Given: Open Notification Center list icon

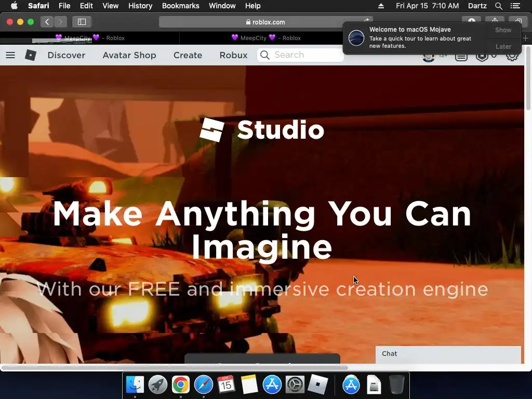Looking at the screenshot, I should click(x=515, y=6).
